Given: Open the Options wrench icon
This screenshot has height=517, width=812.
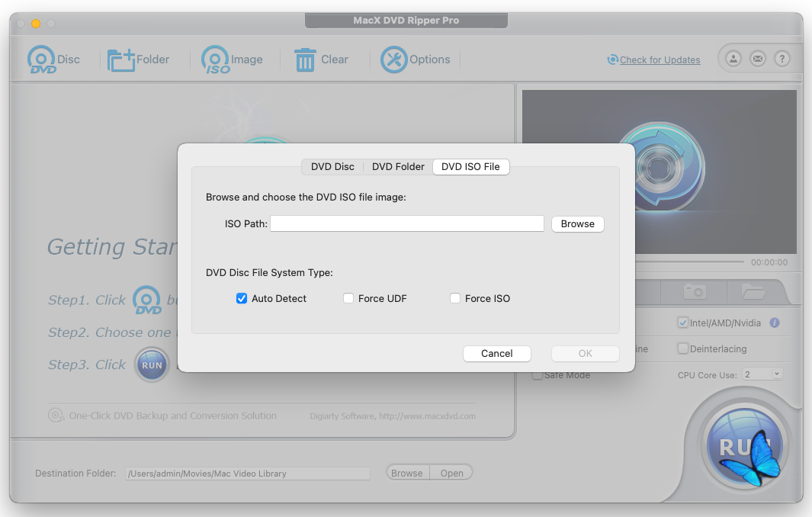Looking at the screenshot, I should (393, 59).
